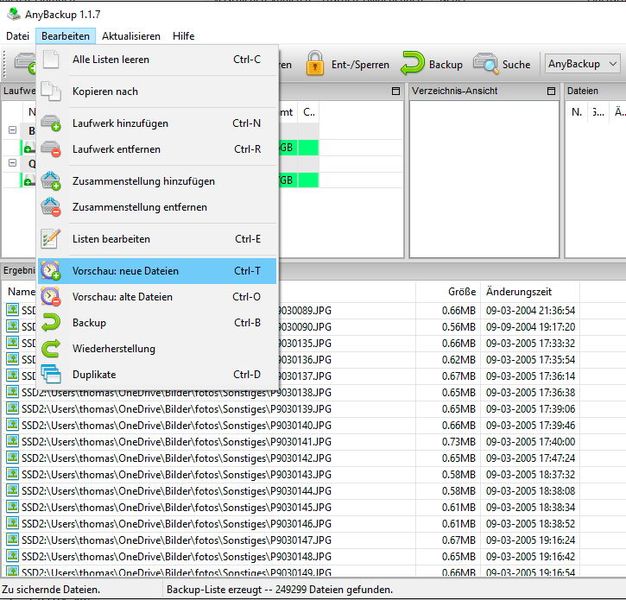Screen dimensions: 626x600
Task: Select Laufwerk hinzufügen from the menu
Action: click(x=157, y=123)
